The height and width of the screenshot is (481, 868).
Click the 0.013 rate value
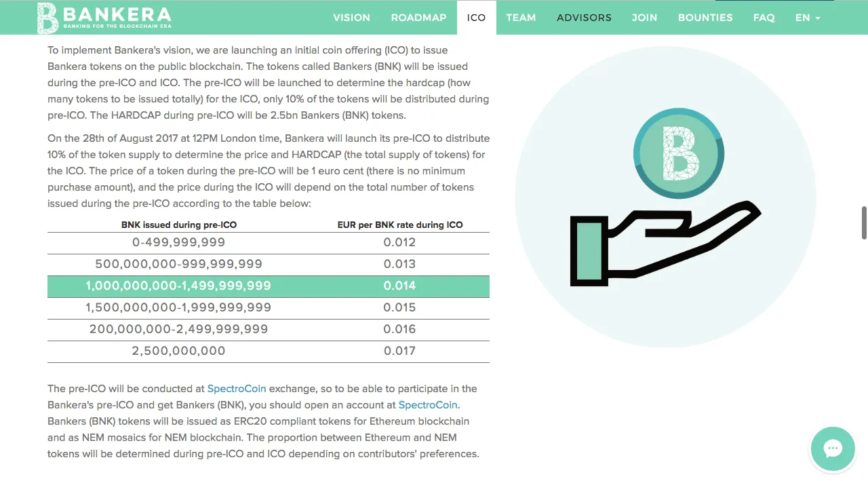coord(399,264)
